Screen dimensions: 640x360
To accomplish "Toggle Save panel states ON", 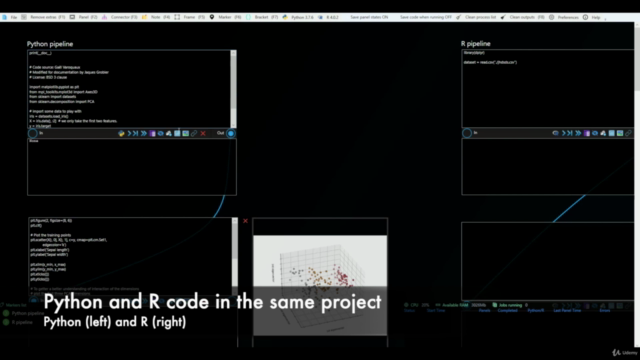I will [x=369, y=17].
